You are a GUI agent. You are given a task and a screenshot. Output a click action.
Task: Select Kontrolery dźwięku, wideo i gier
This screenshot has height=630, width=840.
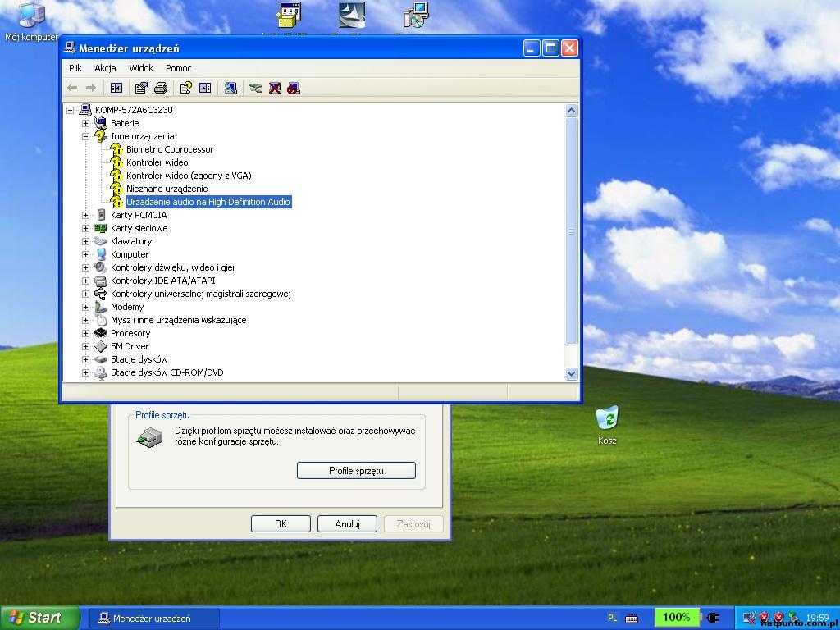click(x=173, y=267)
